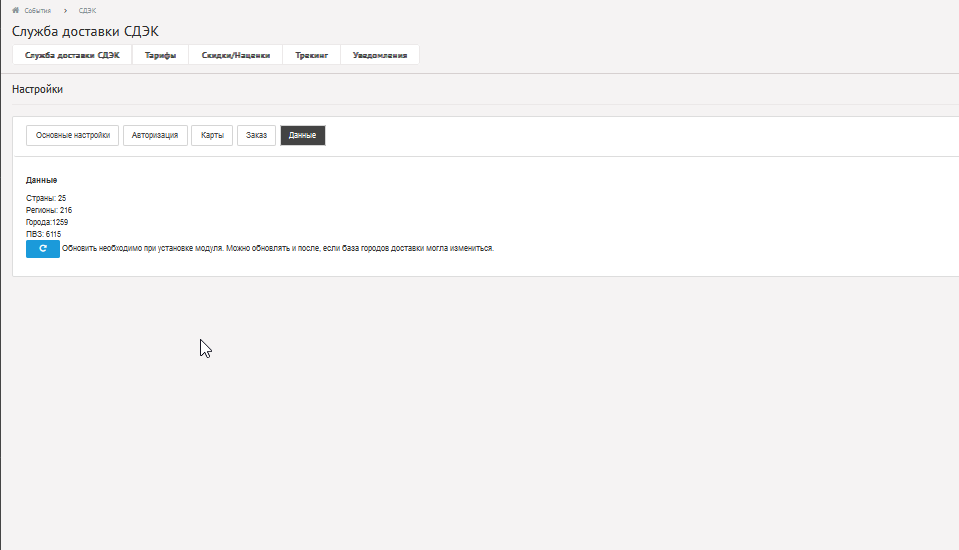Click the Служба доставки СДЭК page title
Screen dimensions: 959x550
tap(85, 31)
